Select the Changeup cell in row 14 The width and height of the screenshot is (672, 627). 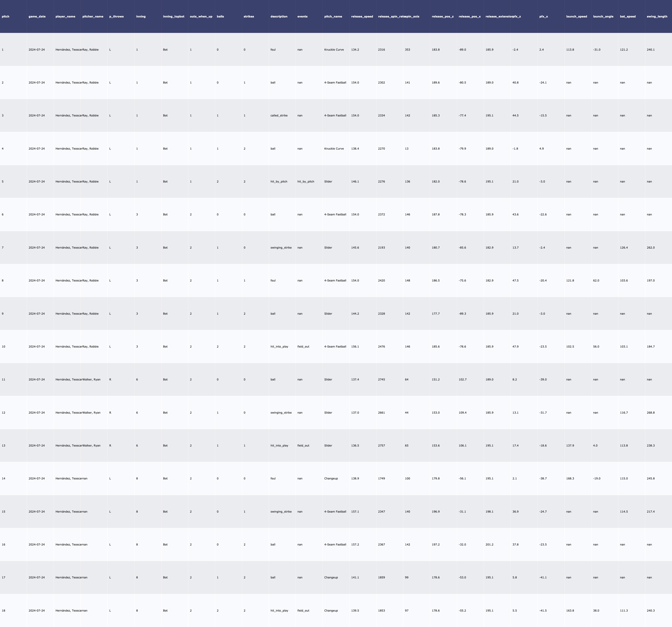click(x=331, y=479)
